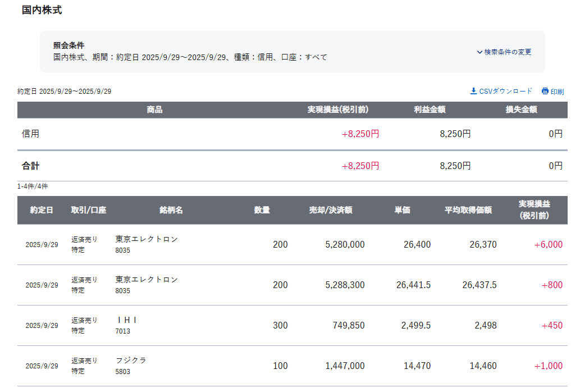Select the 信用 row in summary table
This screenshot has height=392, width=580.
coord(31,134)
